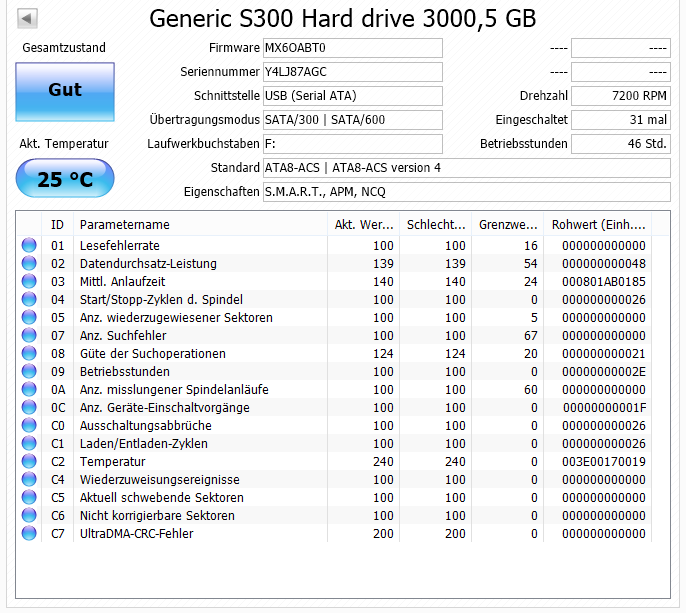Select the Mittl. Anlaufzeit parameter name
This screenshot has width=686, height=613.
point(122,281)
